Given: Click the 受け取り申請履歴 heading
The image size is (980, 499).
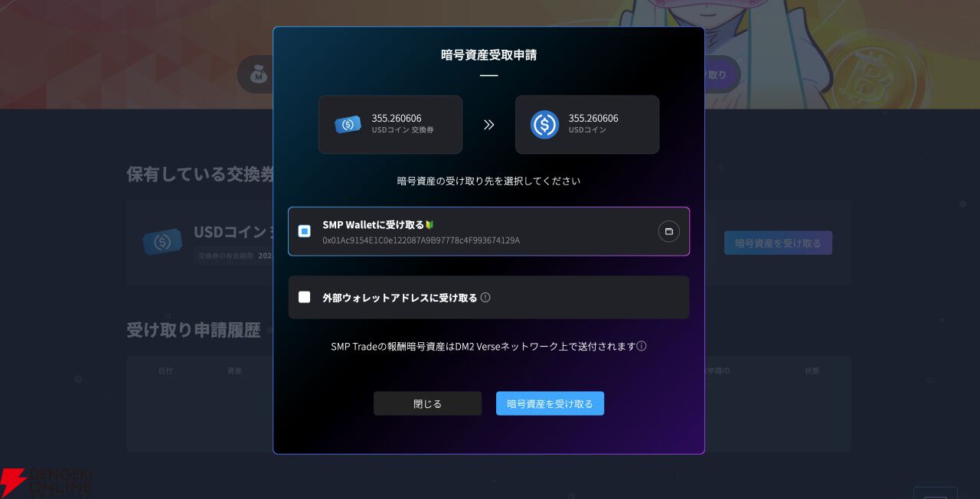Looking at the screenshot, I should point(194,330).
